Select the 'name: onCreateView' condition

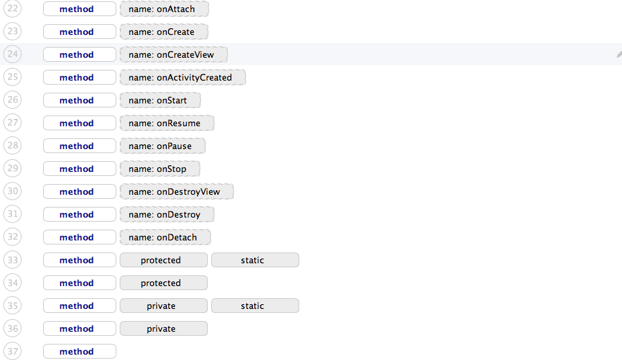[173, 54]
